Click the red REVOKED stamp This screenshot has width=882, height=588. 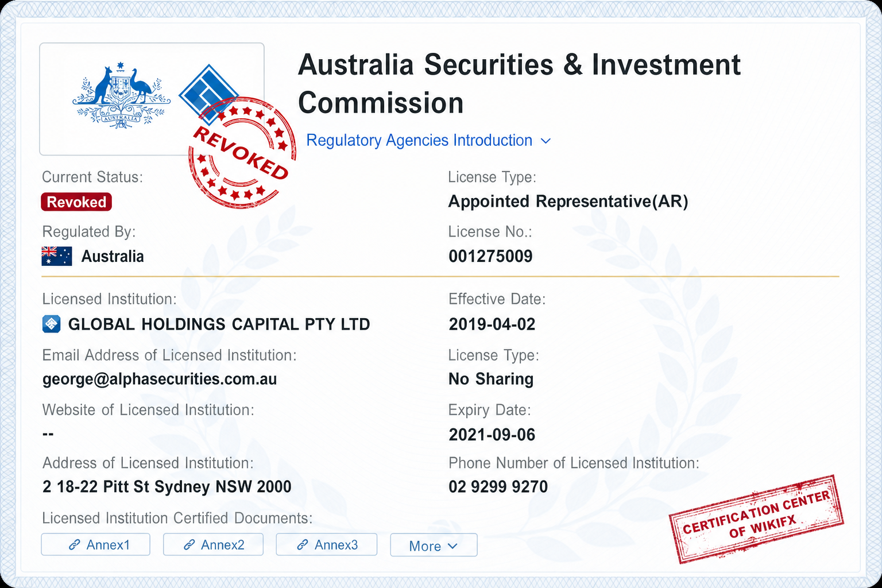click(242, 152)
